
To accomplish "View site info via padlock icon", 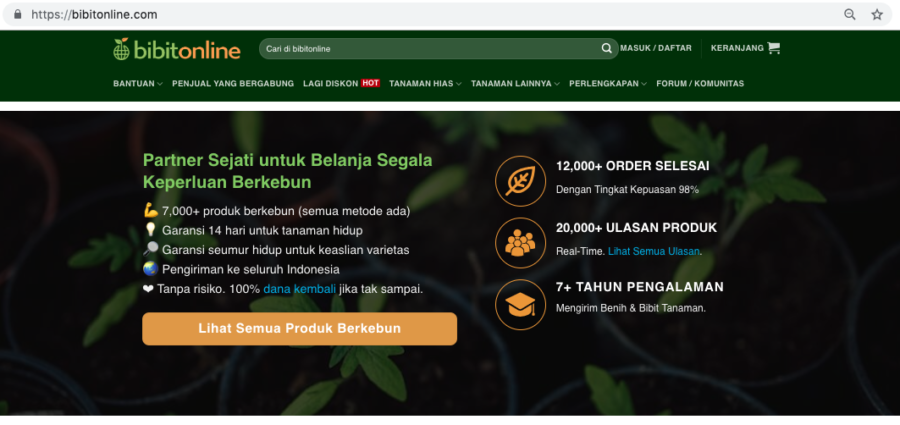I will [18, 14].
